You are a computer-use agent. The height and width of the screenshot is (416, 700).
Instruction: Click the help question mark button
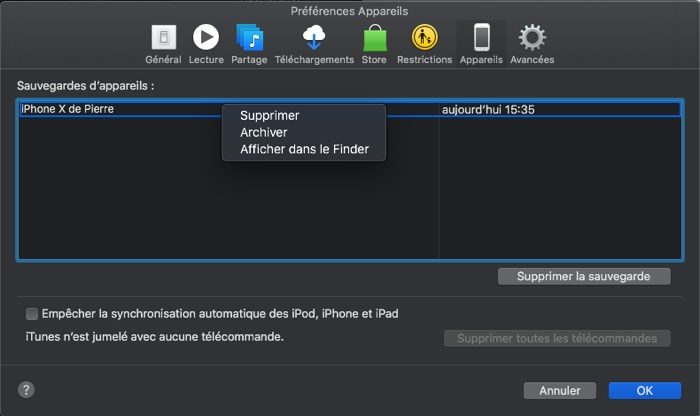click(x=27, y=390)
